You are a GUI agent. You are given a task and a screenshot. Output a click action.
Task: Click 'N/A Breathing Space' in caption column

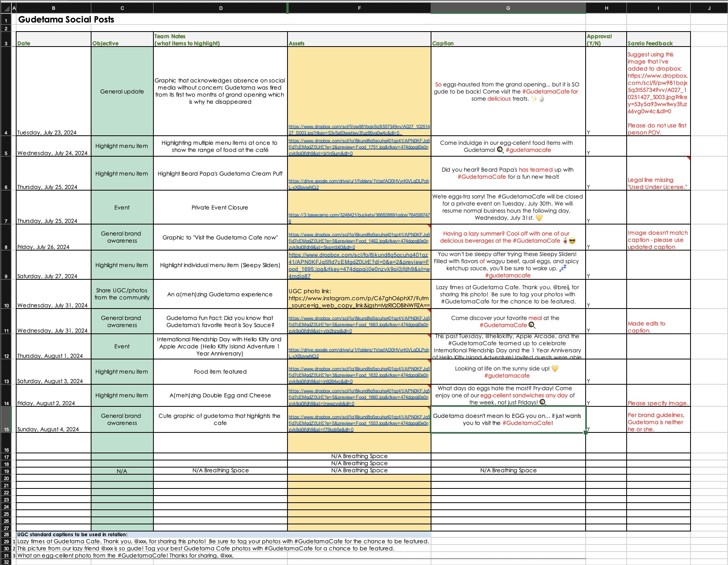(508, 470)
